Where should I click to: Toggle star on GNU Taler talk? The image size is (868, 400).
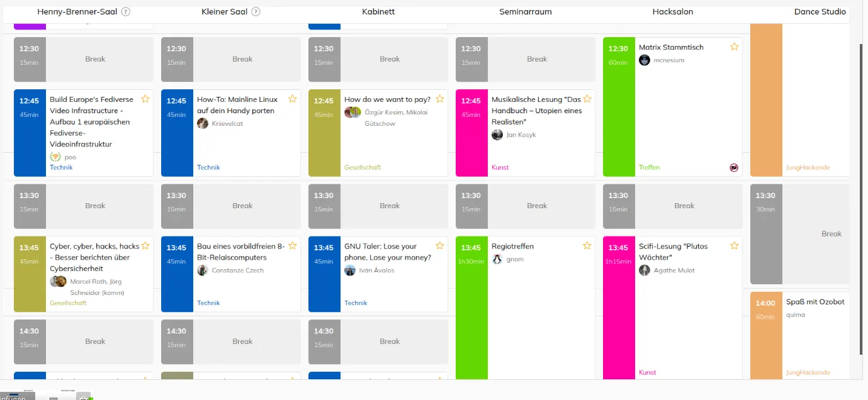[x=439, y=246]
